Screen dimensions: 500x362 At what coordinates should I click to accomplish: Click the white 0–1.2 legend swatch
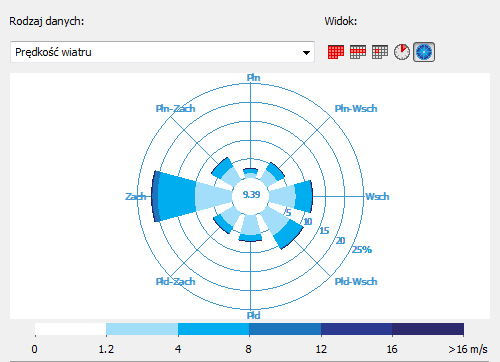pyautogui.click(x=71, y=329)
